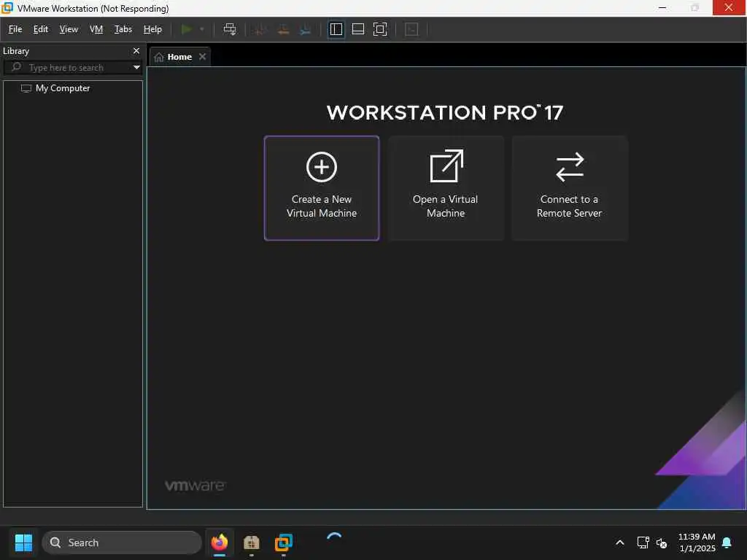Click the muted volume tray icon
The image size is (747, 560).
(x=662, y=542)
